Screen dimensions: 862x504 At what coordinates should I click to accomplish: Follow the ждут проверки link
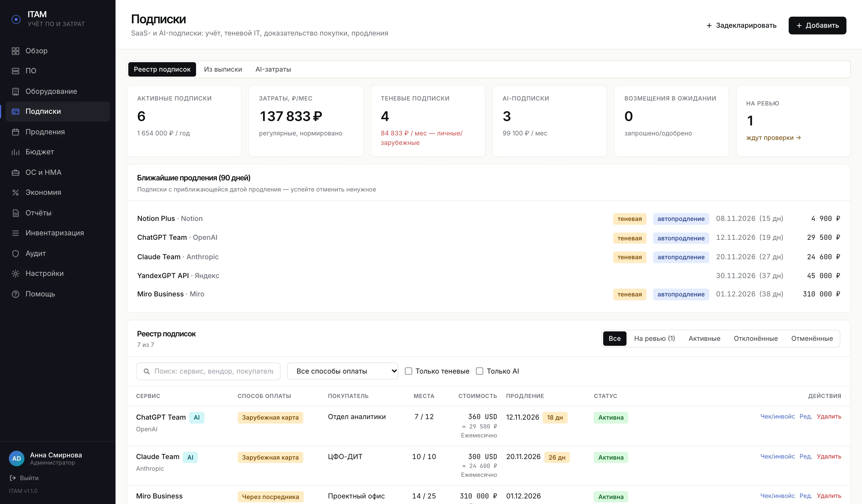tap(773, 137)
